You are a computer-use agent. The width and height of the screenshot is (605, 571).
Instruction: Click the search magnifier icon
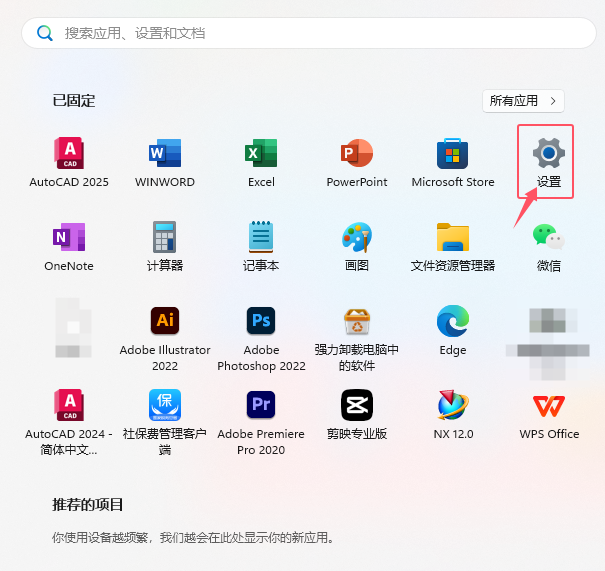[x=45, y=33]
